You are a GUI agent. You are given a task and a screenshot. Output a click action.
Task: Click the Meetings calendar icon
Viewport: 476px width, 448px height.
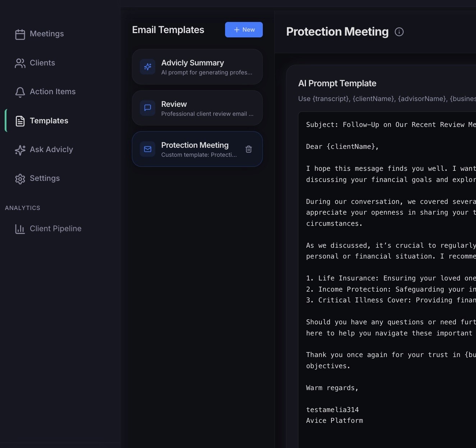pyautogui.click(x=20, y=34)
